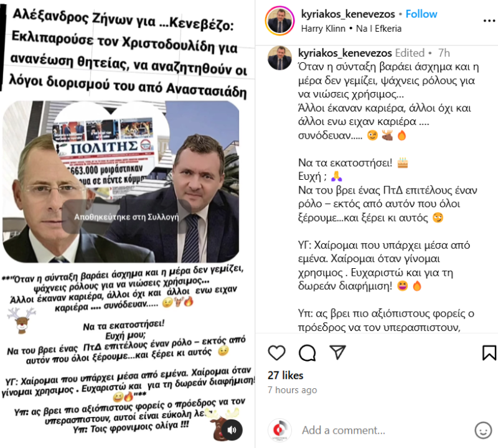Open the three-dot more options menu
Screen dimensions: 498x448
tap(489, 21)
